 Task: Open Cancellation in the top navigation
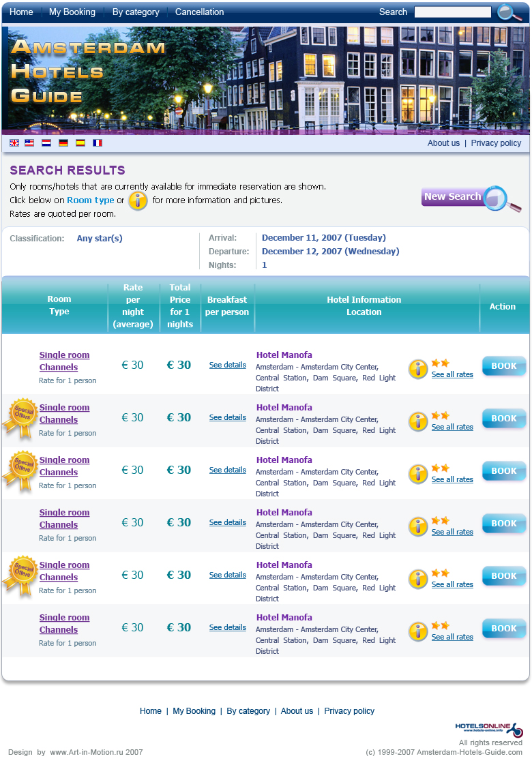pyautogui.click(x=200, y=12)
